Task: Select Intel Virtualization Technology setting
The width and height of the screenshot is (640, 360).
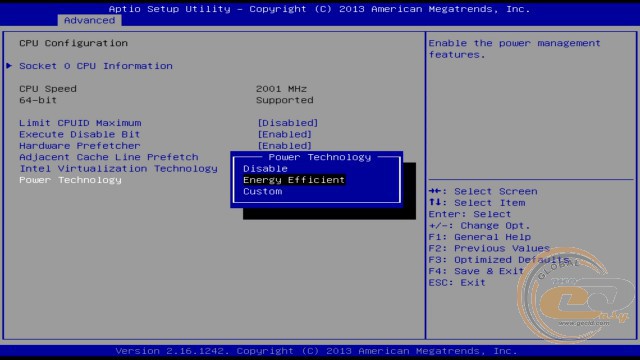Action: [x=118, y=169]
